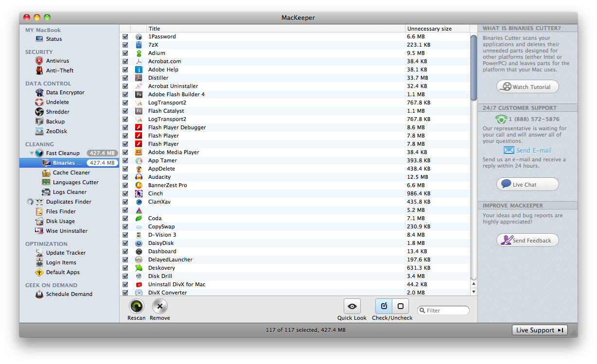
Task: Start a Live Chat session
Action: (x=527, y=185)
